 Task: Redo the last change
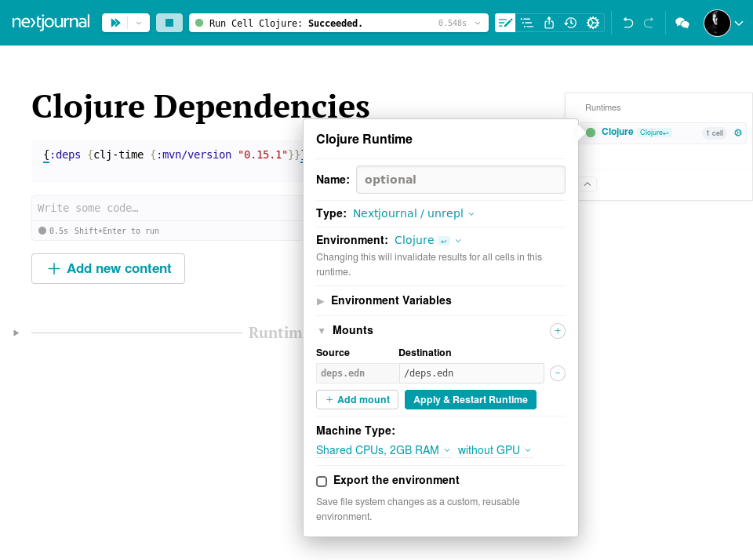649,23
